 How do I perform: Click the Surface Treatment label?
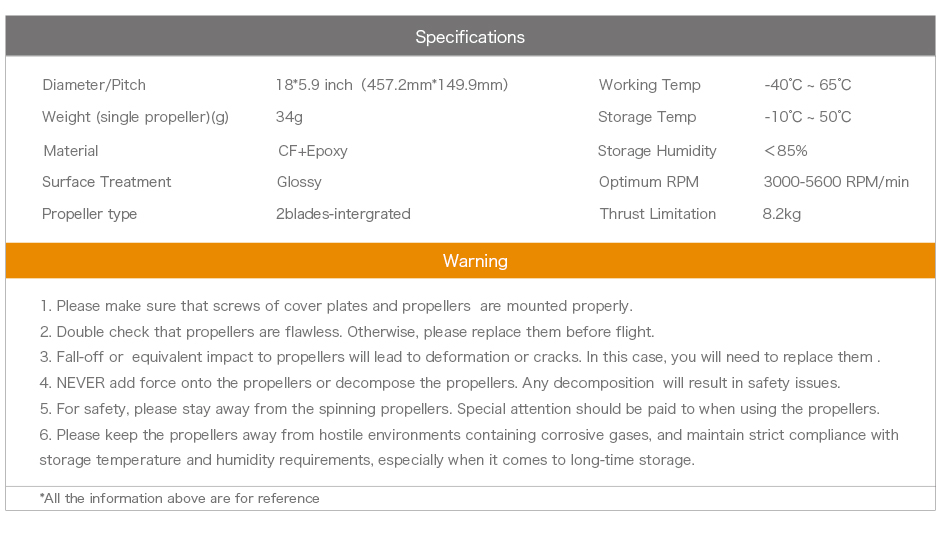point(107,182)
